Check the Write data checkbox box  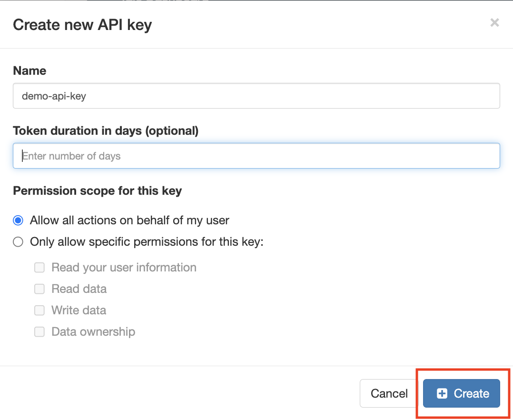39,310
